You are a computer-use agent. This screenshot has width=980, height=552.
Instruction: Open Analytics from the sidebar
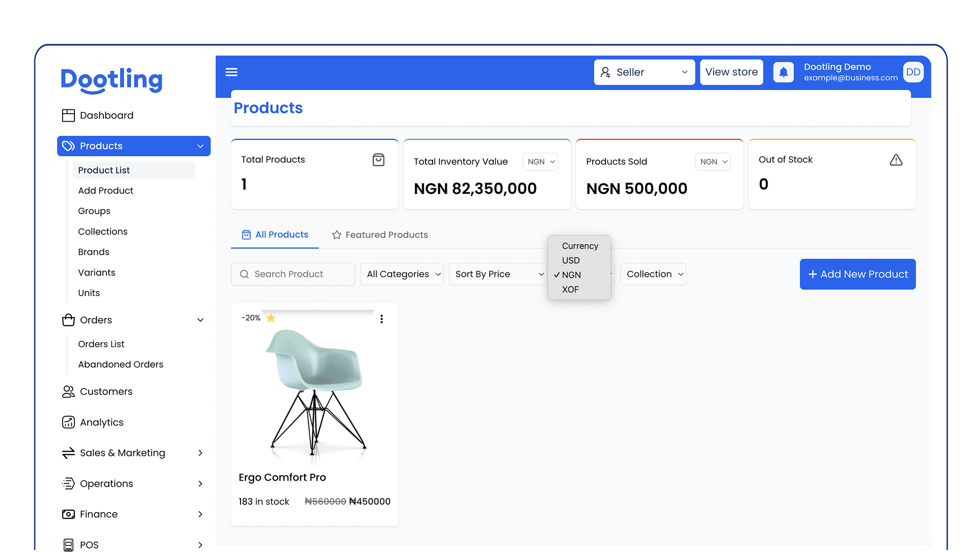click(x=101, y=422)
